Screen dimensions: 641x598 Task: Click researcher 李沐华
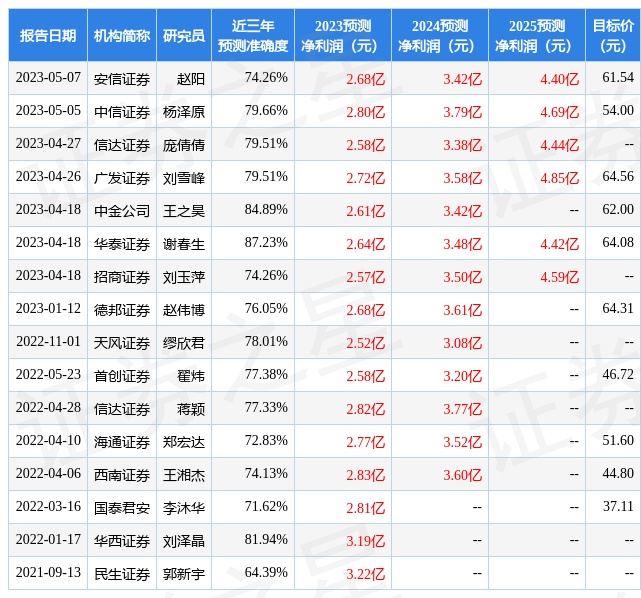[184, 509]
